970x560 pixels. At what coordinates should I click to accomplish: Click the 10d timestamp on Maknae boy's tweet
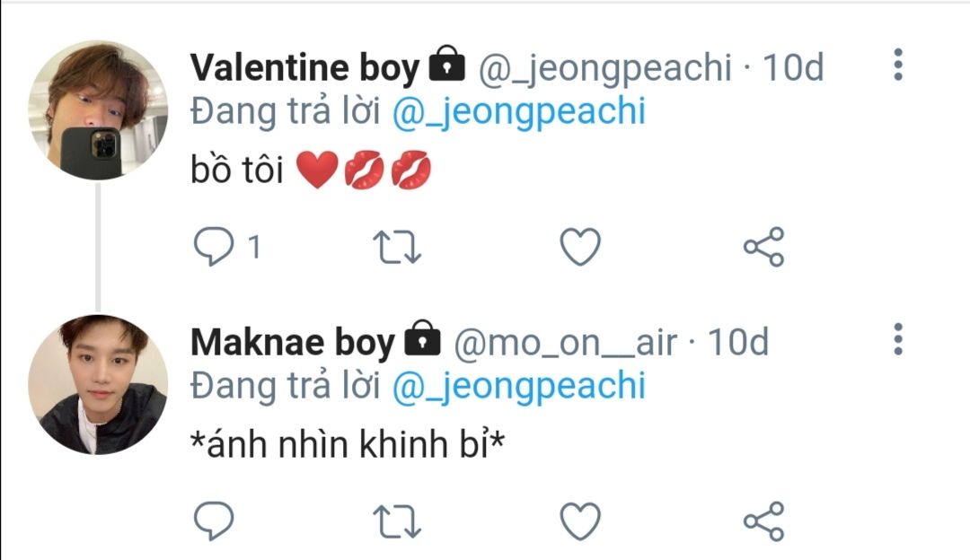(x=738, y=342)
